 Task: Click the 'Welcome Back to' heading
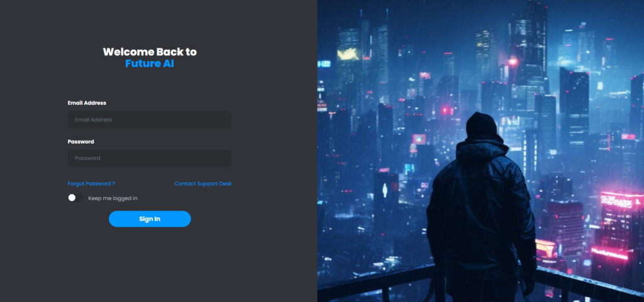coord(150,52)
